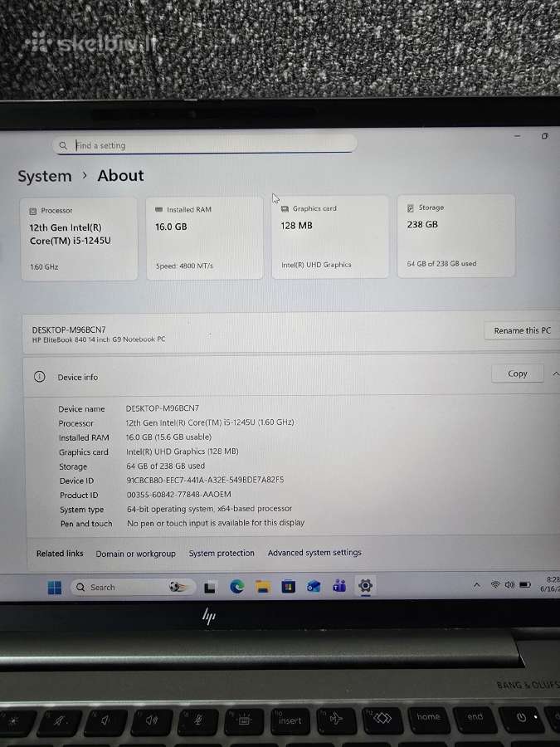Screen dimensions: 560x747
Task: Open the Graphics card info card
Action: pyautogui.click(x=329, y=237)
